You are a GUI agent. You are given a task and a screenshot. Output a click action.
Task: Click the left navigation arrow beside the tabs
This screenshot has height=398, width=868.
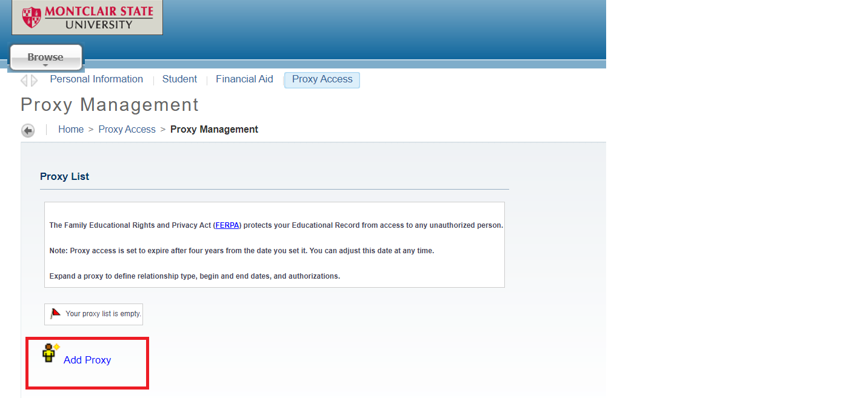click(24, 79)
